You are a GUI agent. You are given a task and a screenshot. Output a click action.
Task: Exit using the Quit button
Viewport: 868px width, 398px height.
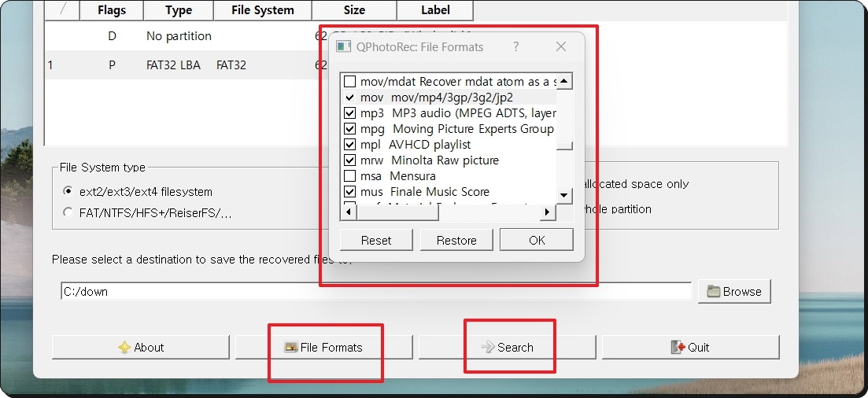point(691,347)
